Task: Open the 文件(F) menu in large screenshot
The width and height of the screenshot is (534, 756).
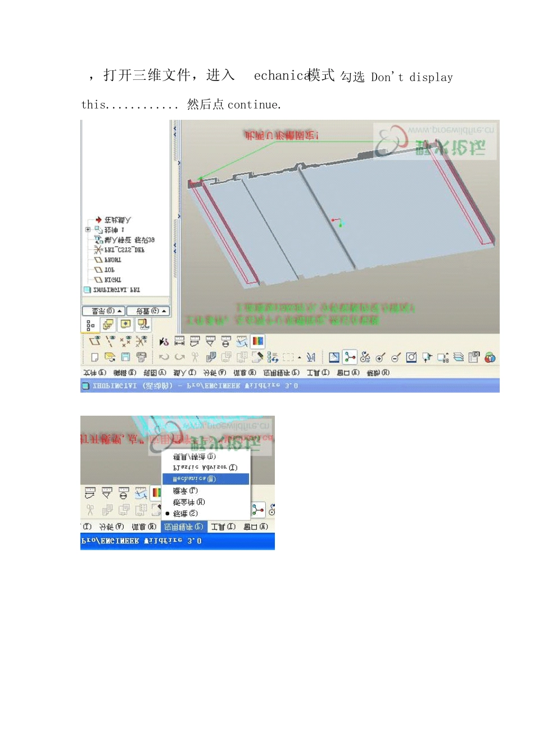Action: point(94,372)
